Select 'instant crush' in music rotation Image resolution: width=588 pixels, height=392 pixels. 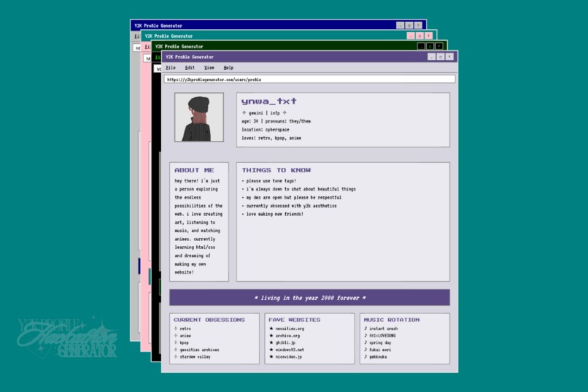point(381,328)
